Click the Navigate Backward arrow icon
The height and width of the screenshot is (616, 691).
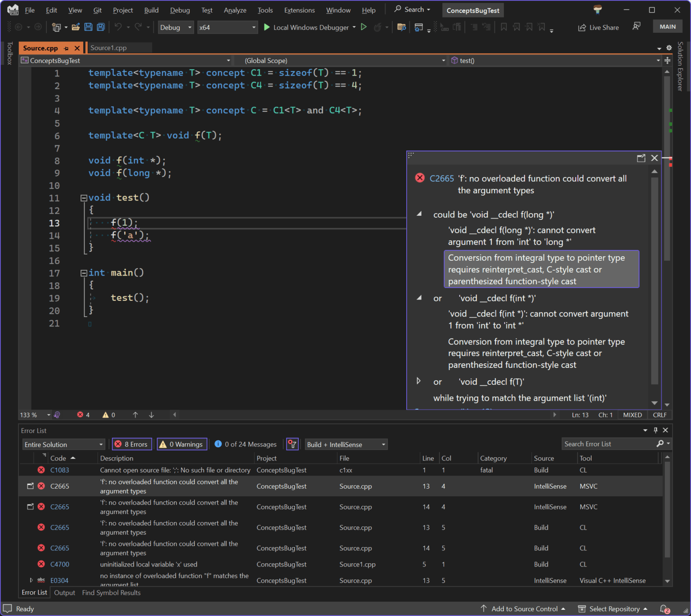(x=18, y=27)
